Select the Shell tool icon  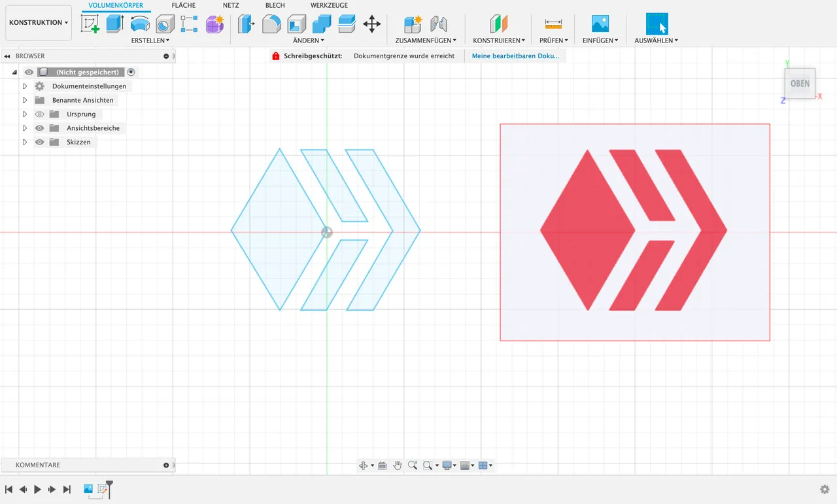click(296, 24)
